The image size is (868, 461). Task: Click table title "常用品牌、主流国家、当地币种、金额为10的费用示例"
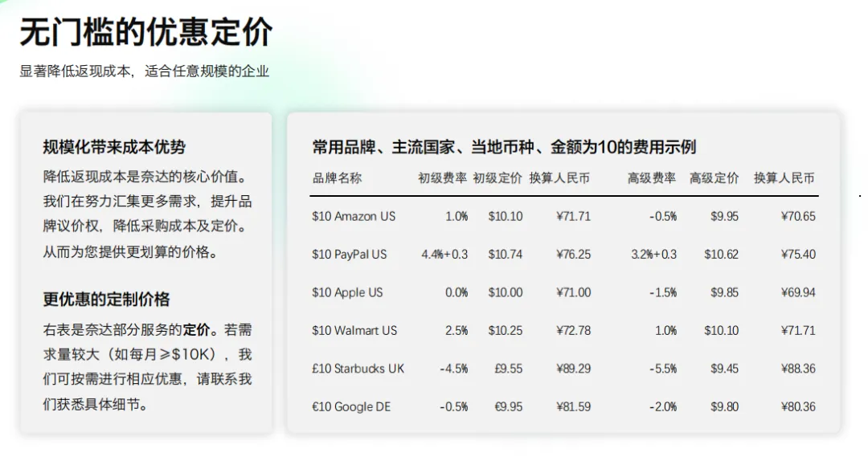coord(504,147)
